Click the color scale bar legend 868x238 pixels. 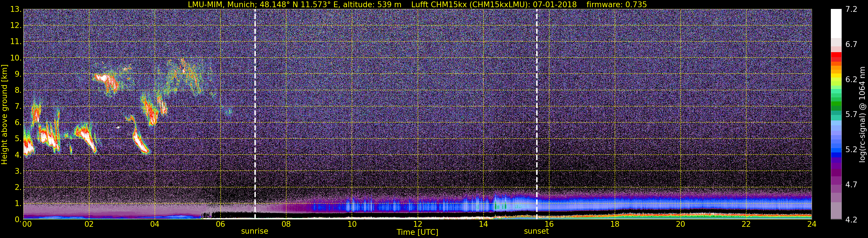click(x=836, y=114)
